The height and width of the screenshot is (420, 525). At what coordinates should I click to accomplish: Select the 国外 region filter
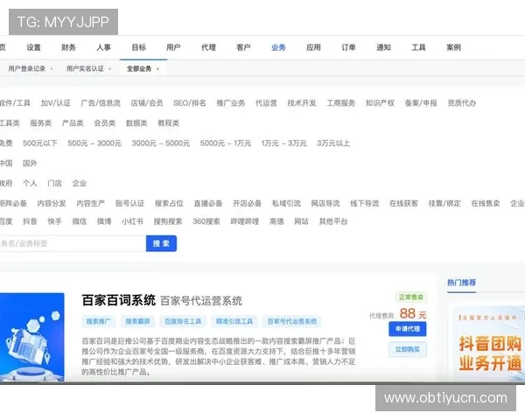[x=30, y=164]
